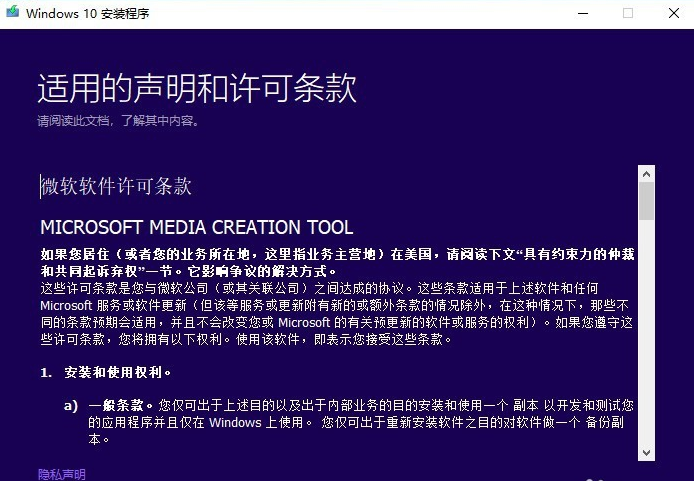
Task: Click the Windows 10 setup title bar icon
Action: tap(12, 13)
